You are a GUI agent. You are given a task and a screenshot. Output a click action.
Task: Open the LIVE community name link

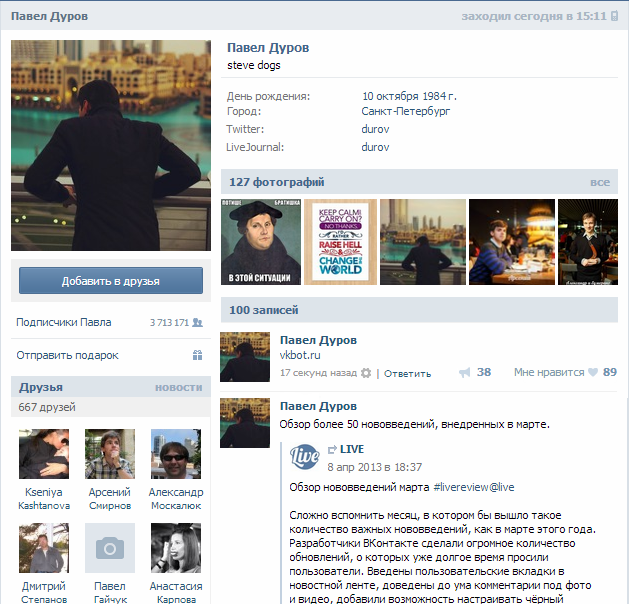(352, 449)
